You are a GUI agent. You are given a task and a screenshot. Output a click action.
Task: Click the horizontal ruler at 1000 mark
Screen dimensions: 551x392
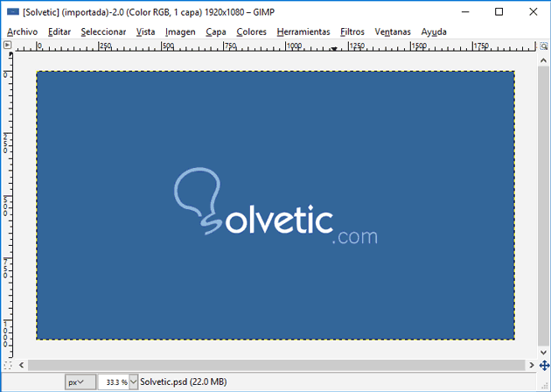[x=294, y=46]
